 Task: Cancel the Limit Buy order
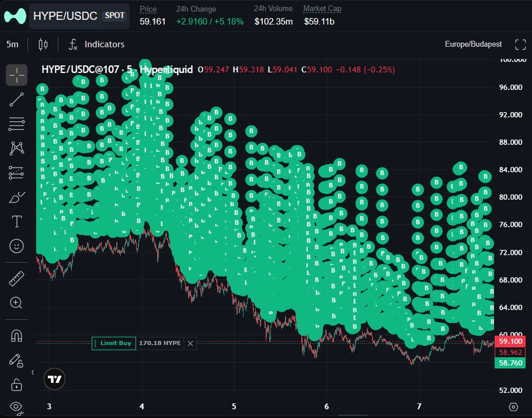(x=190, y=343)
